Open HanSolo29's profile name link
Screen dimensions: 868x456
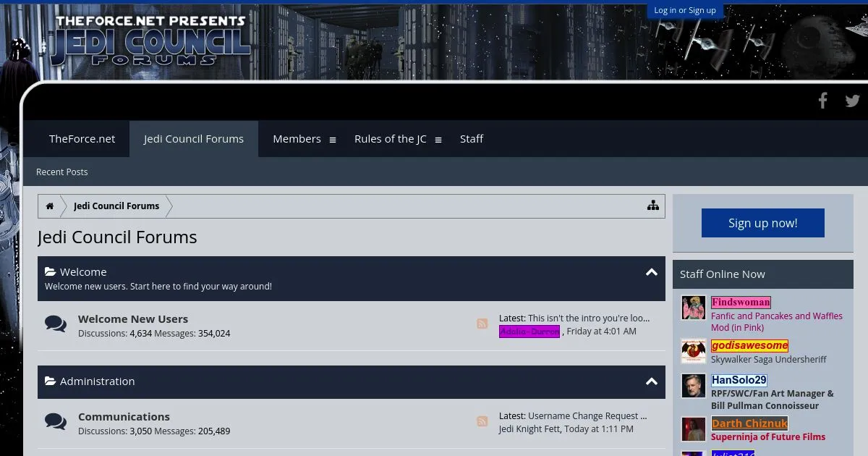[739, 380]
